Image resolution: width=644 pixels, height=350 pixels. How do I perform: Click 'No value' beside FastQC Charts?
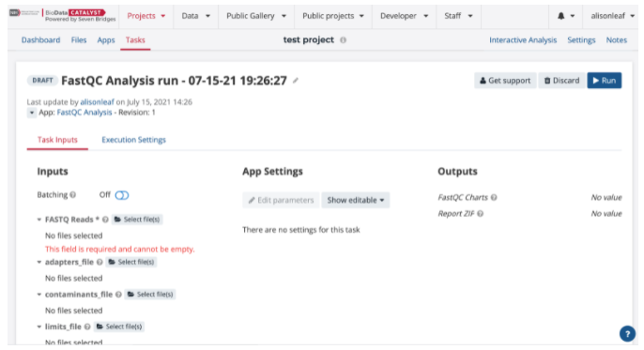point(606,197)
